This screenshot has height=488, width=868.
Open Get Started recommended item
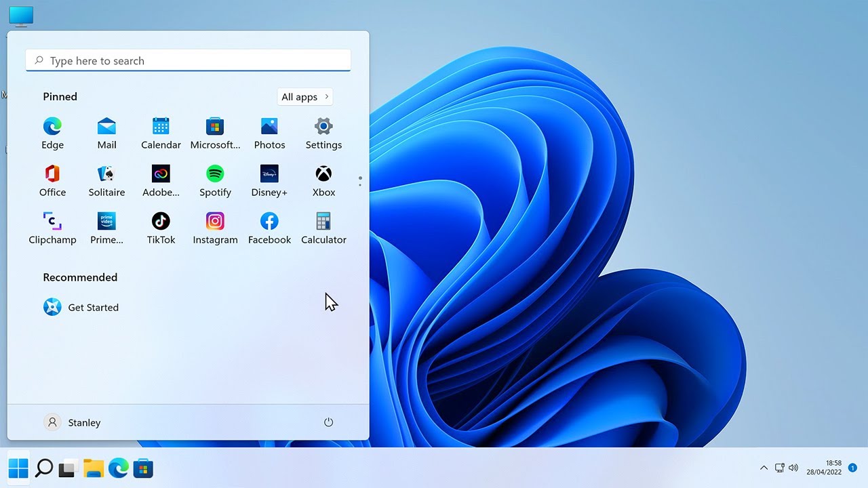tap(81, 307)
